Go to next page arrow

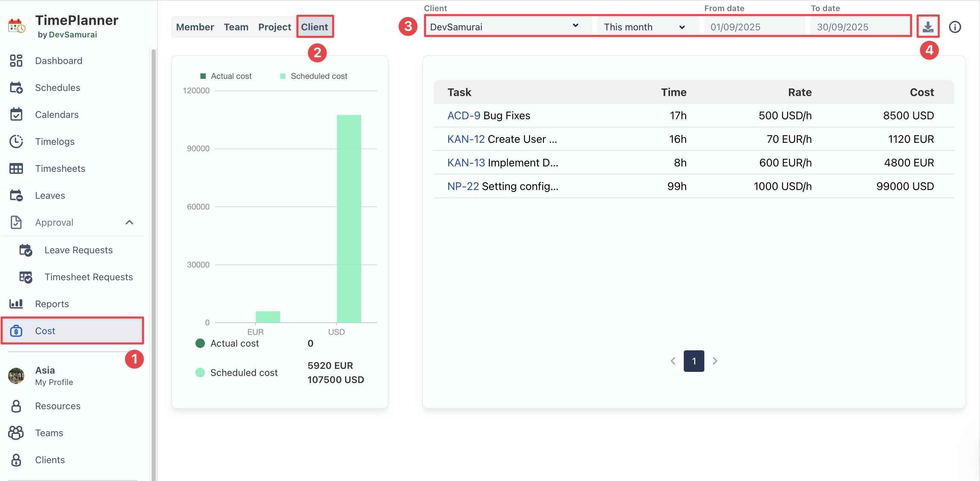click(x=715, y=360)
